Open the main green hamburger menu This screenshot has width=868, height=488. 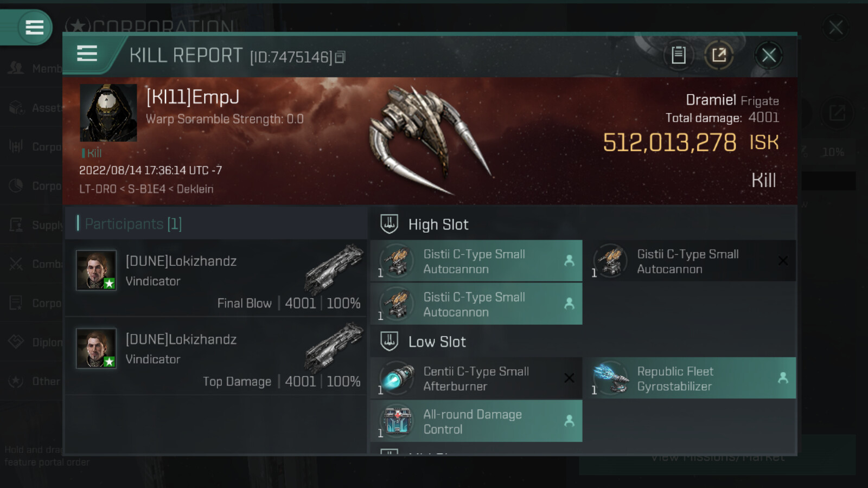(x=34, y=27)
